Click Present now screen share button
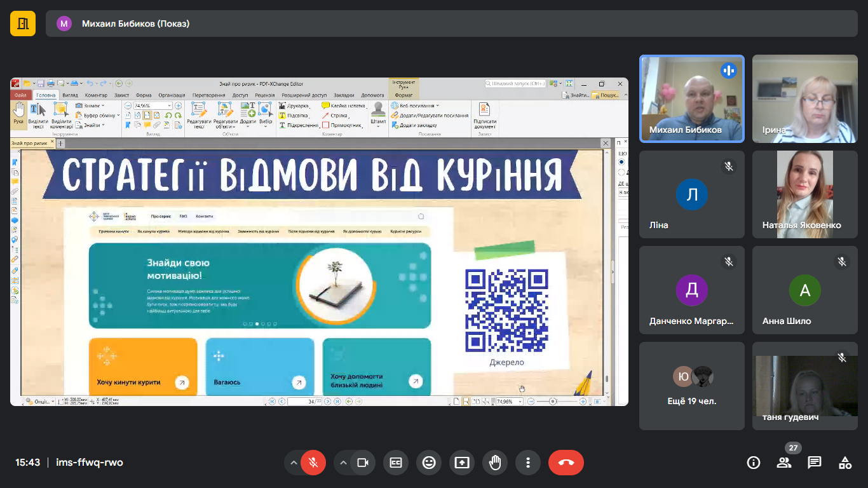 tap(462, 463)
